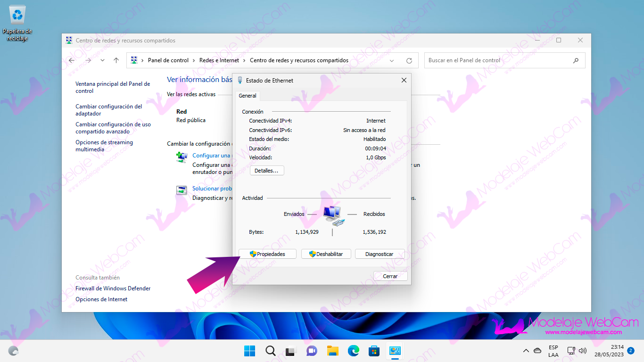Open 'Cambiar configuración del adaptador' link
The height and width of the screenshot is (362, 644).
tap(108, 110)
